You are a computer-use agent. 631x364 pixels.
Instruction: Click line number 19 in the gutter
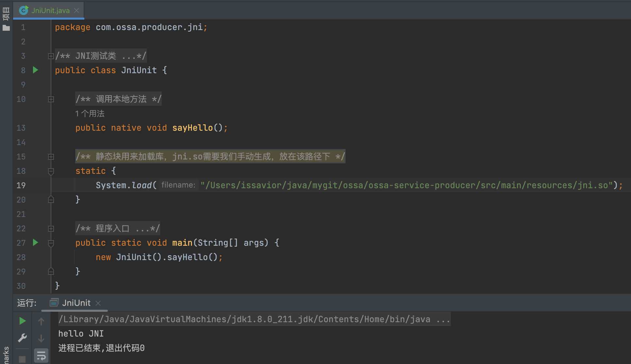click(21, 185)
